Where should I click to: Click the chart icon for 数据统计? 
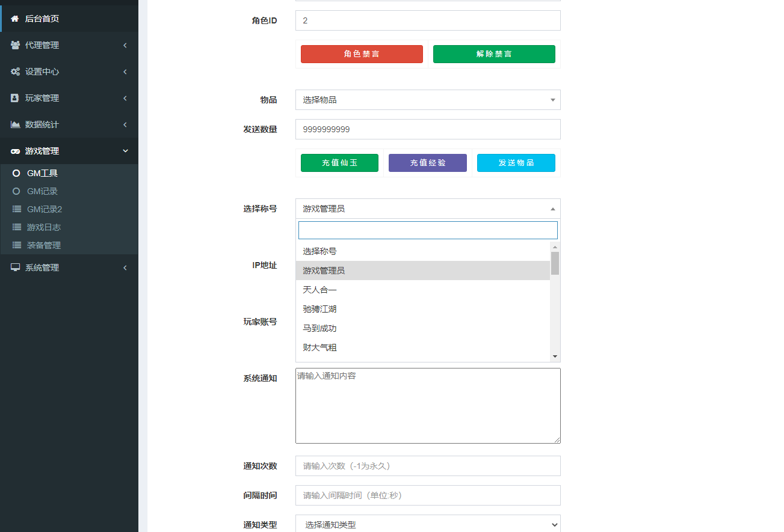click(x=15, y=124)
